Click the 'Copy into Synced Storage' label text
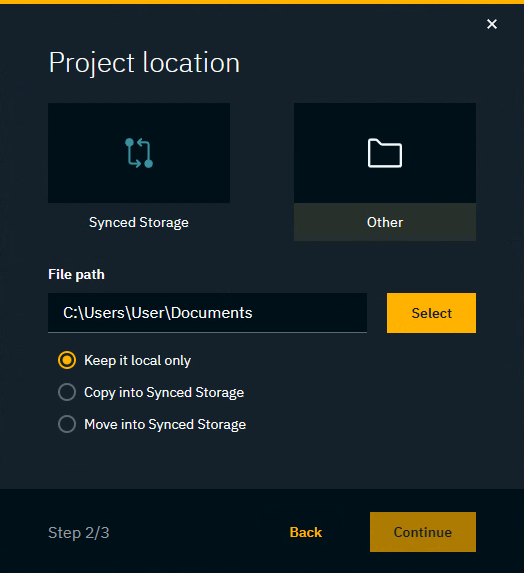524x573 pixels. click(x=164, y=392)
